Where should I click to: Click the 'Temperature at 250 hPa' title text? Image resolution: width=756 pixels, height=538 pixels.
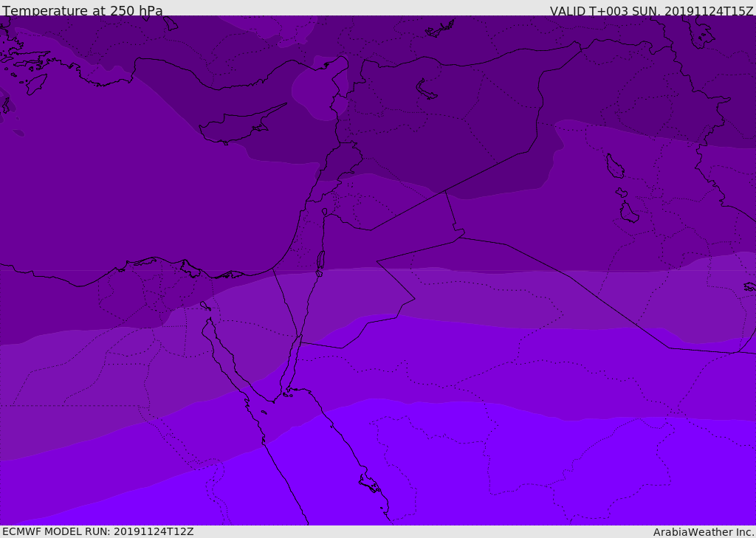(83, 10)
